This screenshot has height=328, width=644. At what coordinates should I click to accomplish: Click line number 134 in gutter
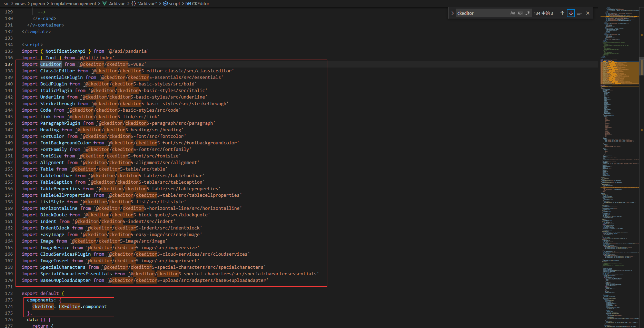[9, 44]
